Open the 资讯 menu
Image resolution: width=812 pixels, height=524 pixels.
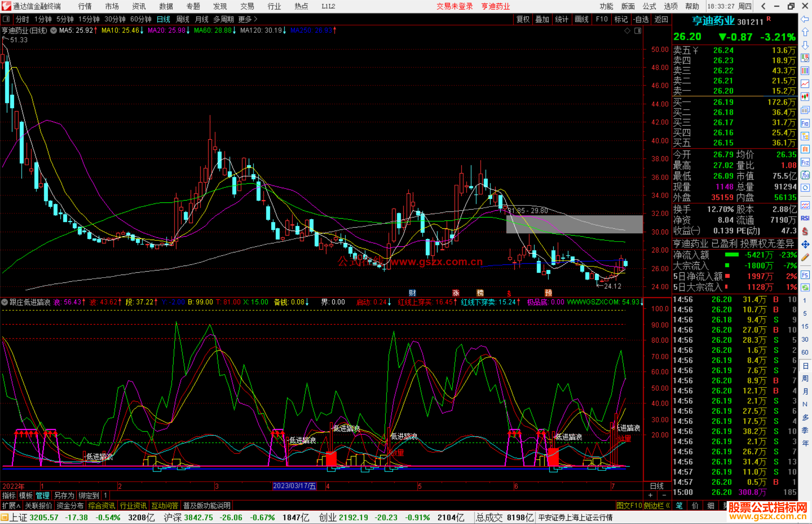click(139, 6)
